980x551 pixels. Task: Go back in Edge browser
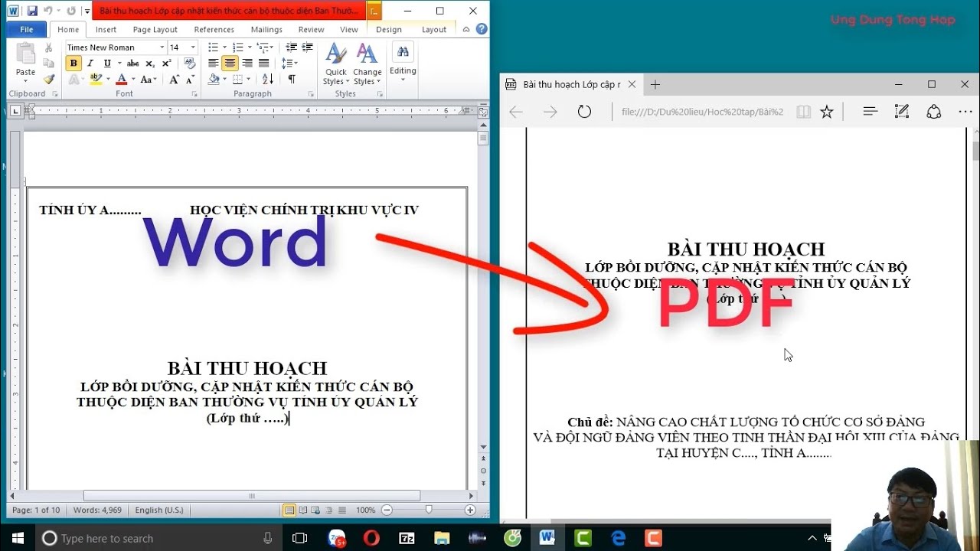click(516, 112)
